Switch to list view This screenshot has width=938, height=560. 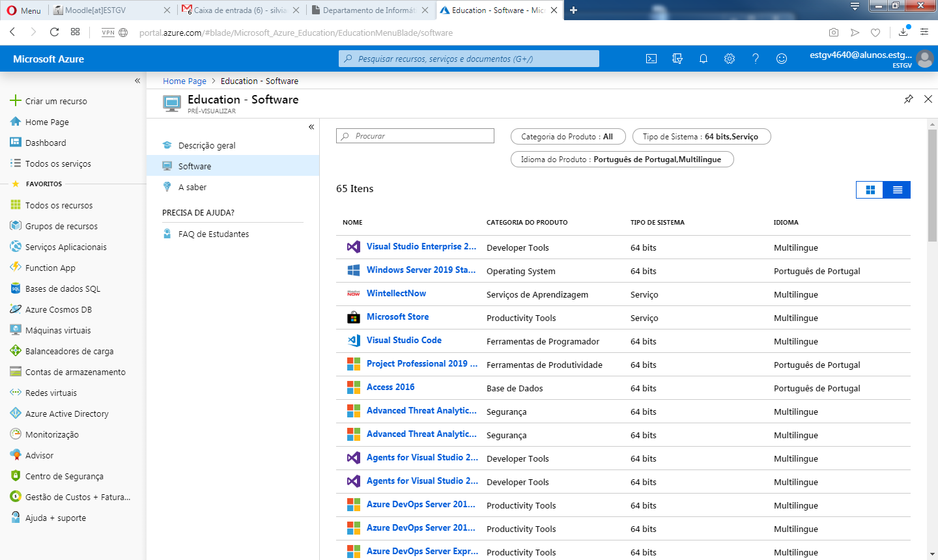pos(897,189)
